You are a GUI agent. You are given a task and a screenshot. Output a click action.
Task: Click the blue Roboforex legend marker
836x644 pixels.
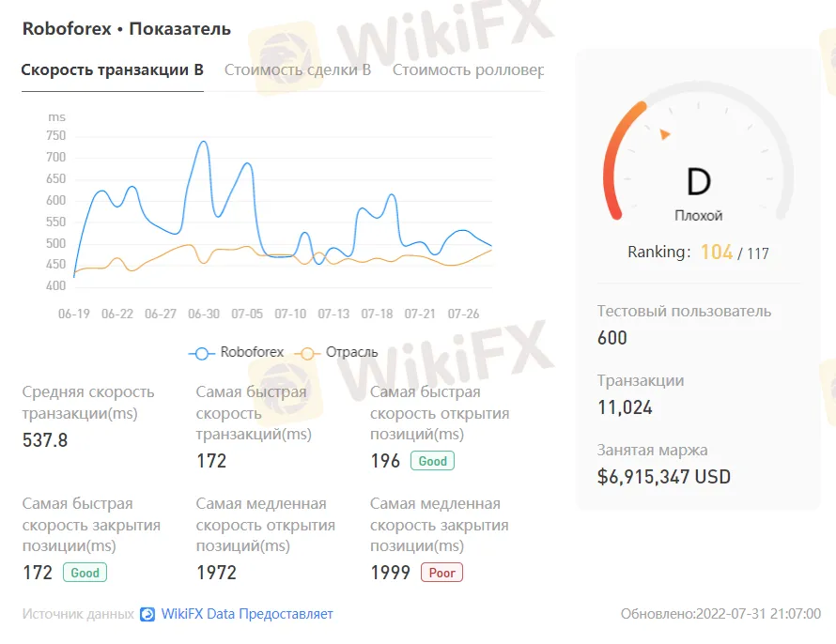tap(202, 353)
